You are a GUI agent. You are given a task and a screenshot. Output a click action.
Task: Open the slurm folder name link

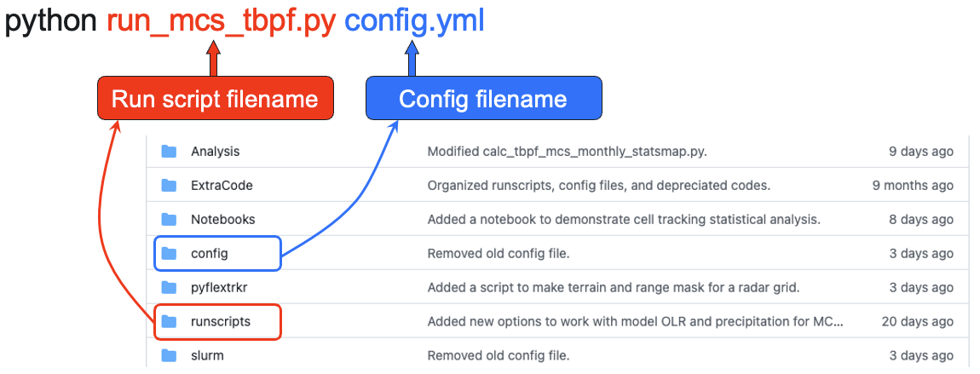pos(206,355)
